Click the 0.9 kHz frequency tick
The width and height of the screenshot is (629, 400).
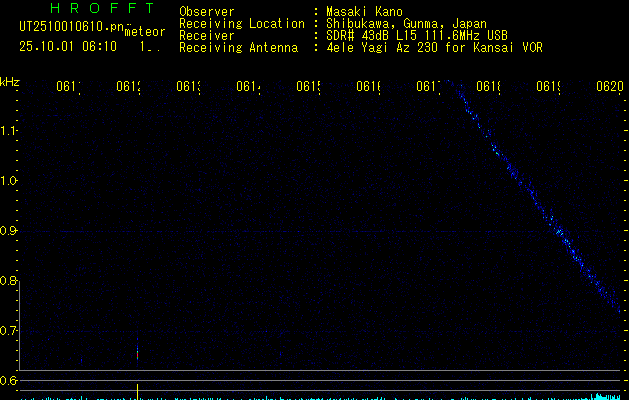[x=9, y=230]
